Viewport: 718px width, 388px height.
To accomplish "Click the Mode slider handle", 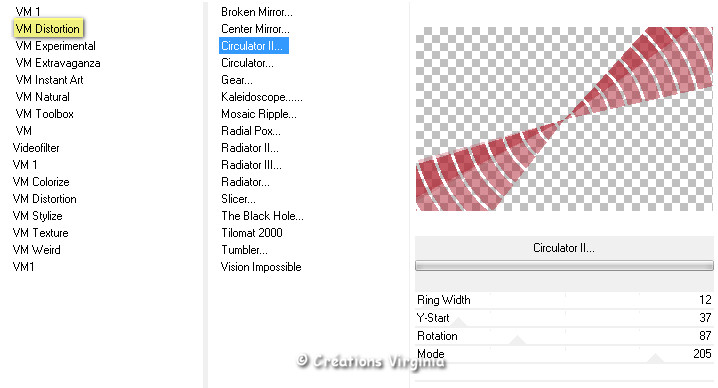I will (655, 358).
